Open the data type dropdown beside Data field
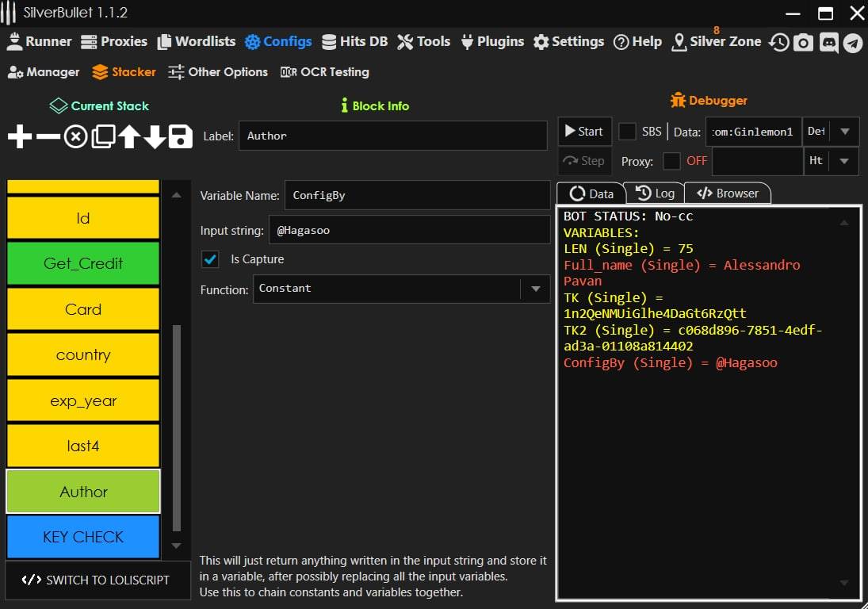Image resolution: width=868 pixels, height=609 pixels. coord(844,132)
